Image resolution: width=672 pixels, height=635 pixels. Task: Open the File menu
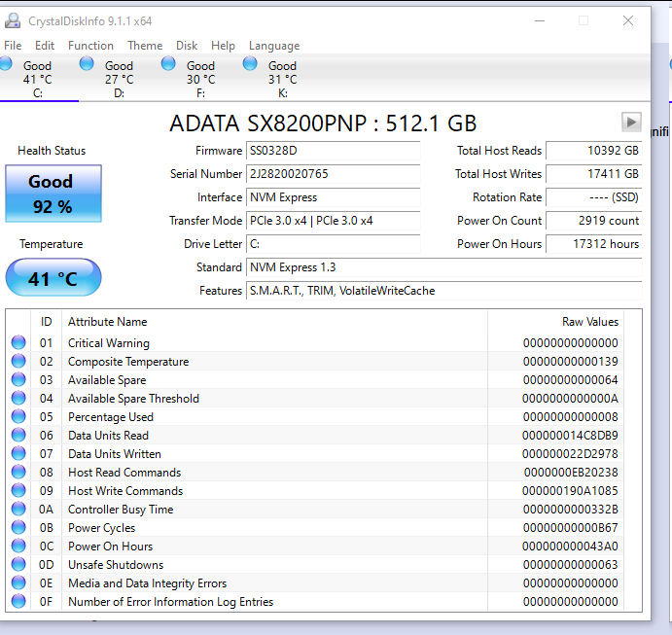[13, 46]
